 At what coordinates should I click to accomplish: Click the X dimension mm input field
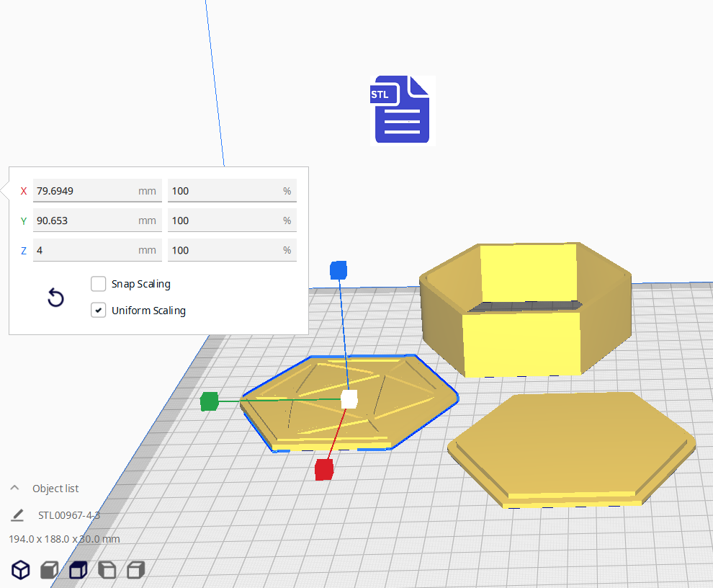[x=85, y=191]
